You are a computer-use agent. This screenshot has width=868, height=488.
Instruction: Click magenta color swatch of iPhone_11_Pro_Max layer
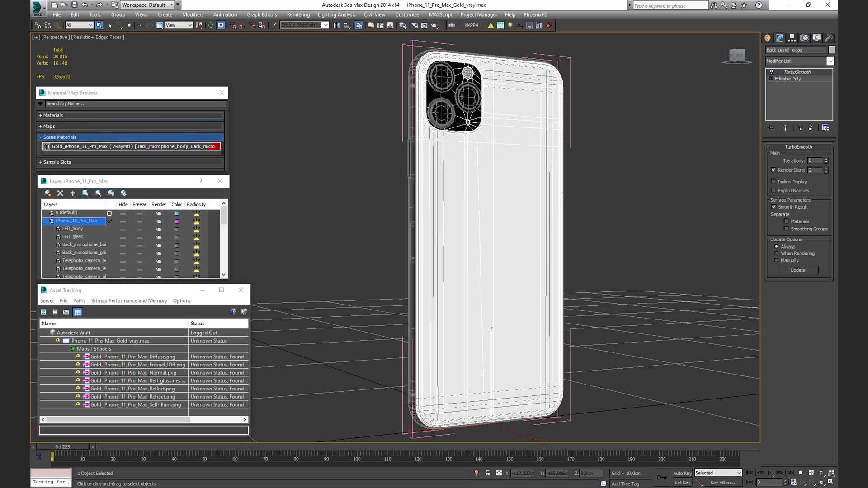tap(177, 221)
